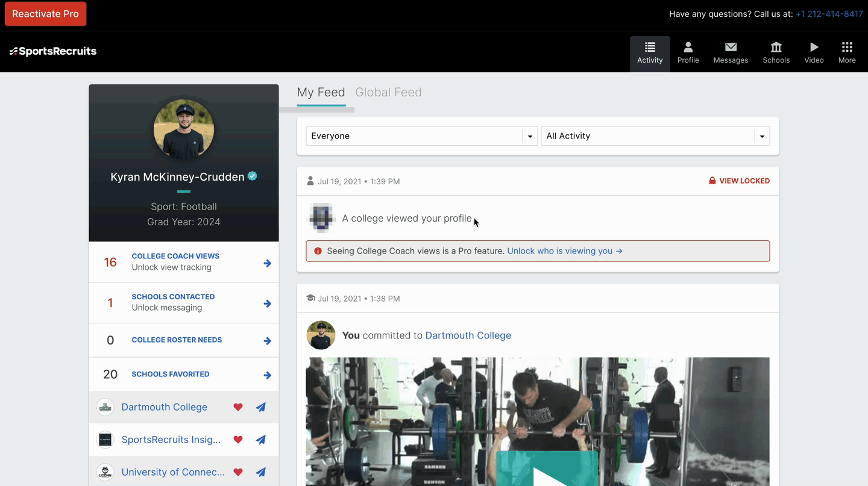This screenshot has height=486, width=868.
Task: Click the Sport: Football text
Action: tap(184, 207)
